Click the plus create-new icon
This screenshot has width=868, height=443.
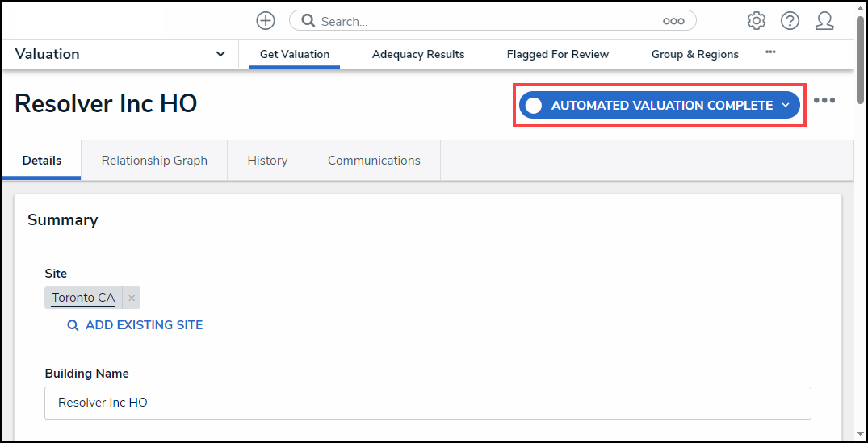(266, 21)
